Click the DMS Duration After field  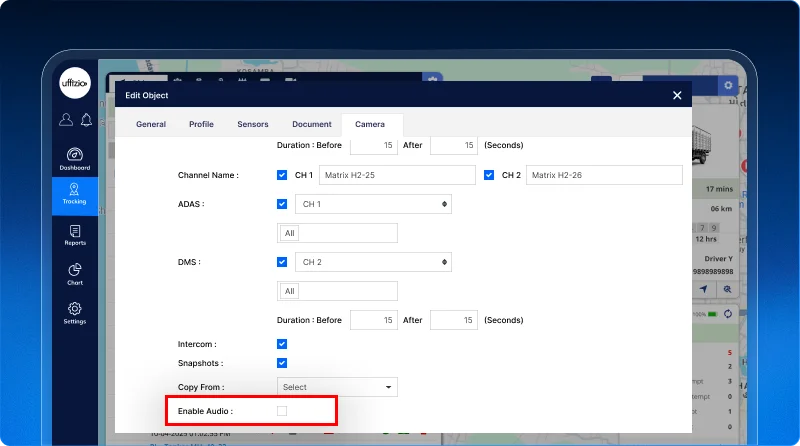click(x=454, y=320)
